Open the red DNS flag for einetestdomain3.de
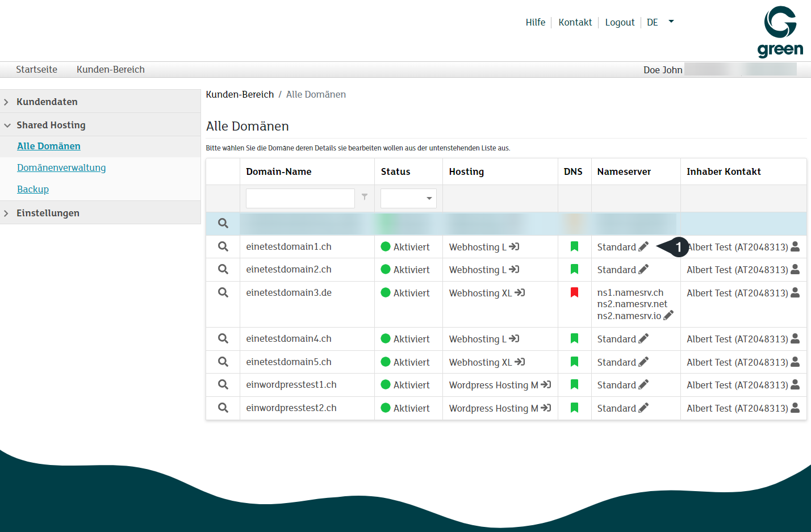The width and height of the screenshot is (811, 532). (x=574, y=292)
